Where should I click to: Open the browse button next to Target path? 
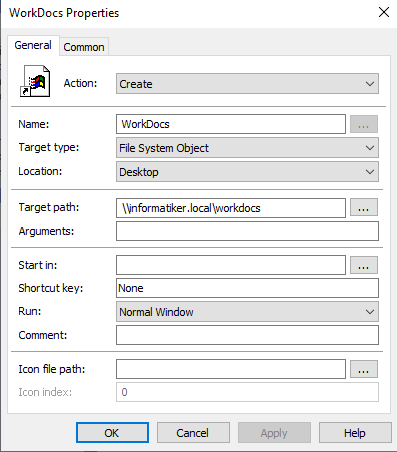(x=364, y=208)
